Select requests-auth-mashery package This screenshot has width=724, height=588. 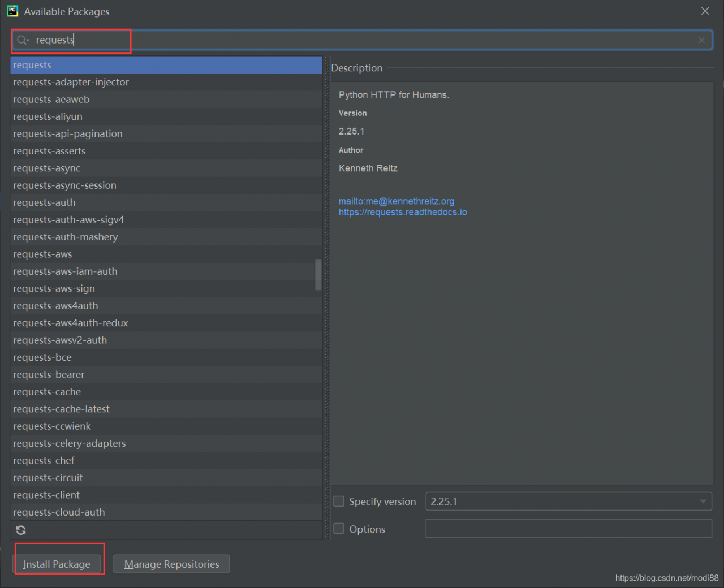166,237
